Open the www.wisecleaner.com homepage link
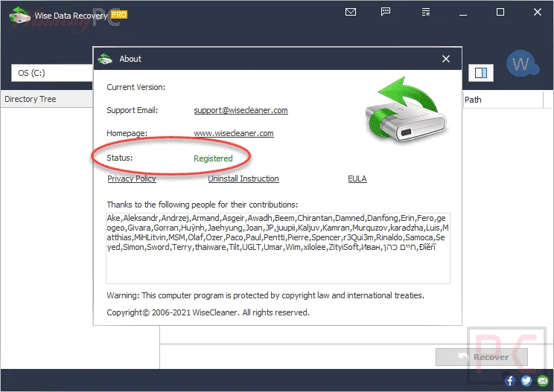554x392 pixels. 234,133
